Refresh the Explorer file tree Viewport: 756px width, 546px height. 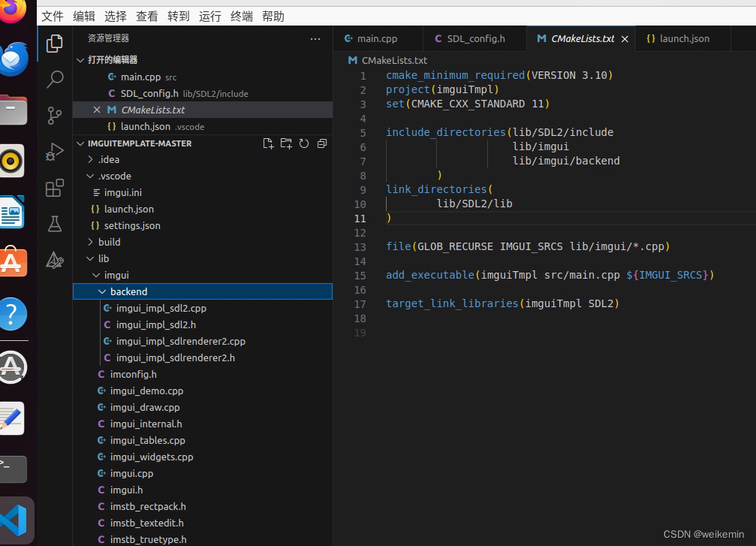304,143
